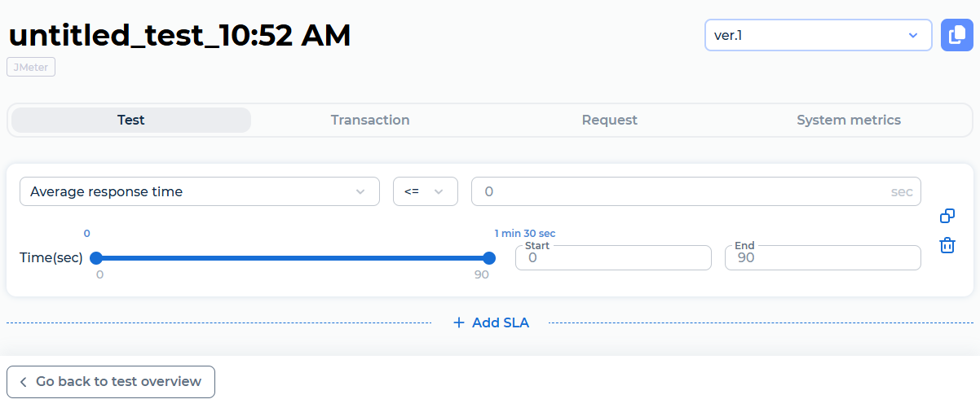The height and width of the screenshot is (408, 980).
Task: Click the plus icon for Add SLA
Action: point(459,323)
